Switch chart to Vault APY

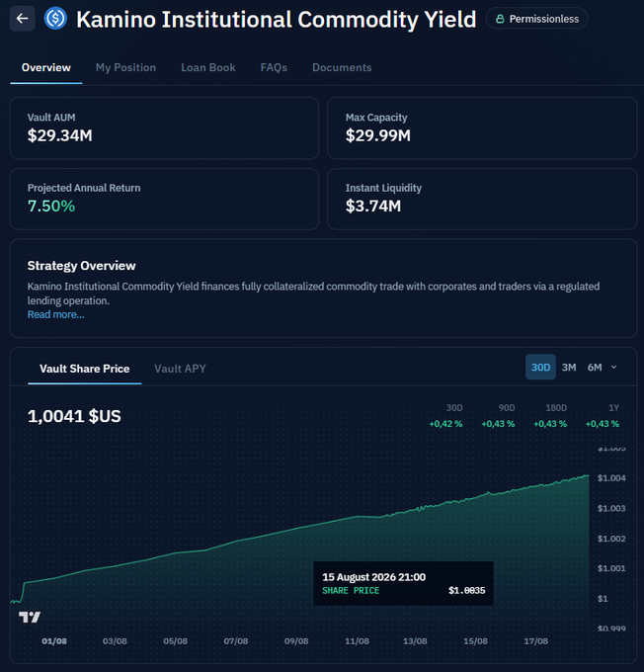pyautogui.click(x=180, y=369)
